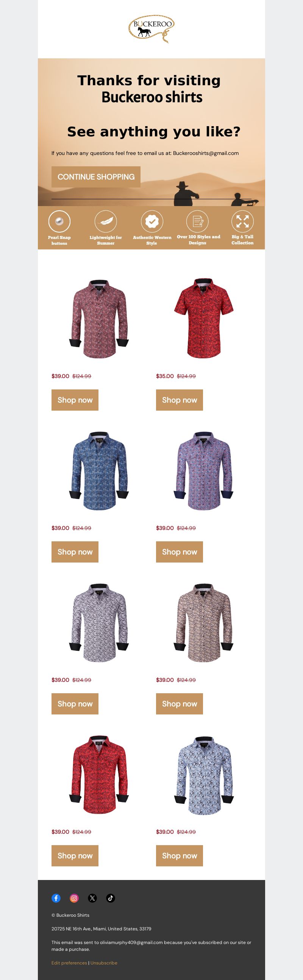Open the Instagram social icon
This screenshot has height=980, width=303.
(x=74, y=898)
